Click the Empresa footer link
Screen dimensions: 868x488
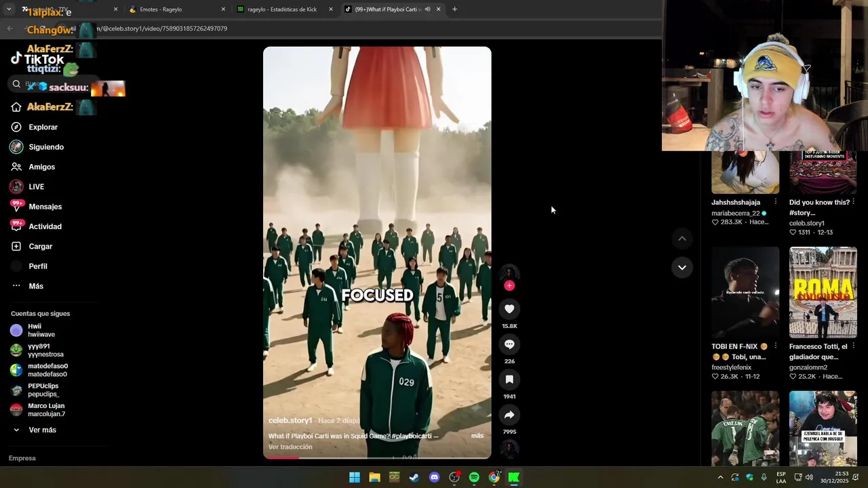22,458
